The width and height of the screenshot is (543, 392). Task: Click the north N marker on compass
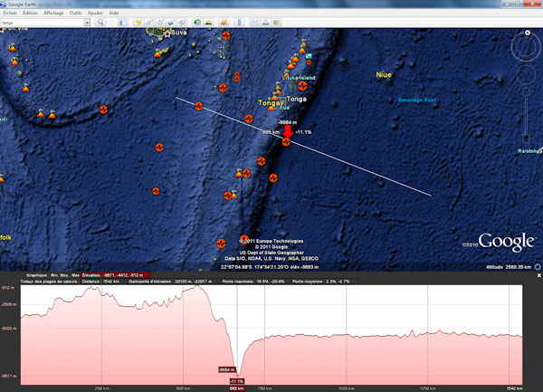point(528,33)
